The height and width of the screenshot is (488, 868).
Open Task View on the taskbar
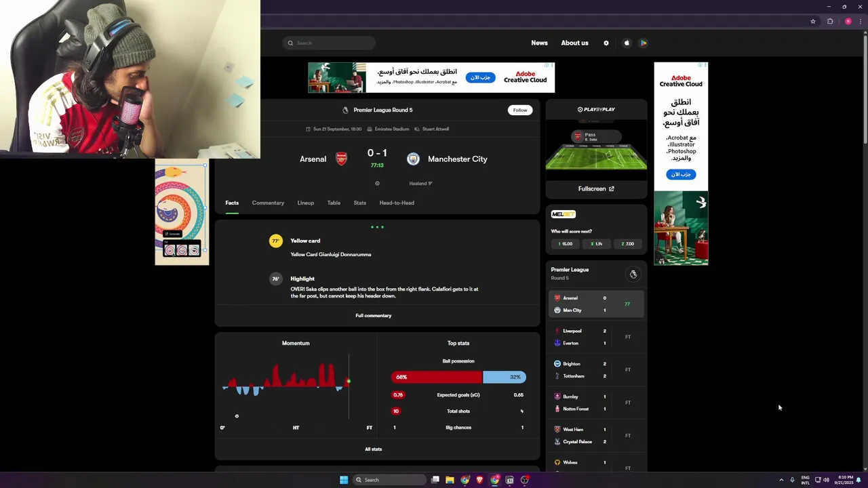(x=435, y=480)
